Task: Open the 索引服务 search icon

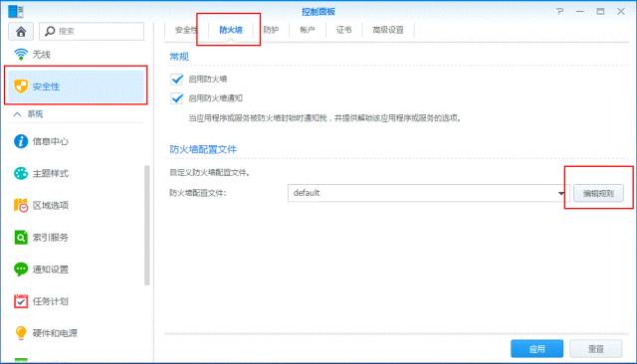Action: pyautogui.click(x=21, y=237)
